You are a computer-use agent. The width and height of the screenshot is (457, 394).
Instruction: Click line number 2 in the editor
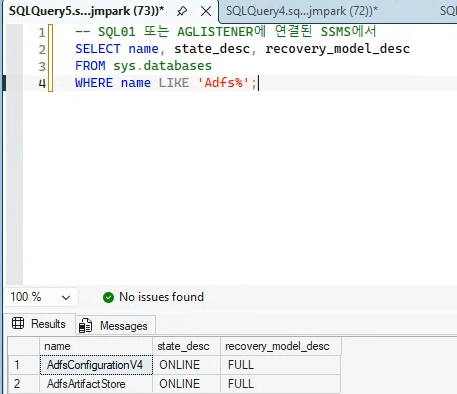(x=42, y=49)
